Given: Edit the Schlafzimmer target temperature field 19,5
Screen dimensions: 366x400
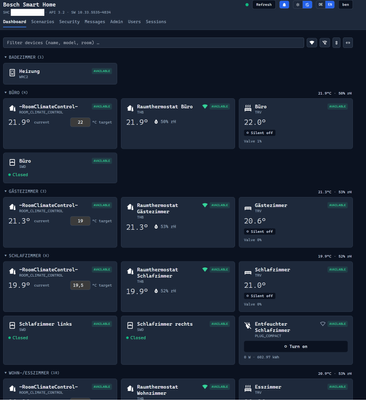Looking at the screenshot, I should point(80,285).
